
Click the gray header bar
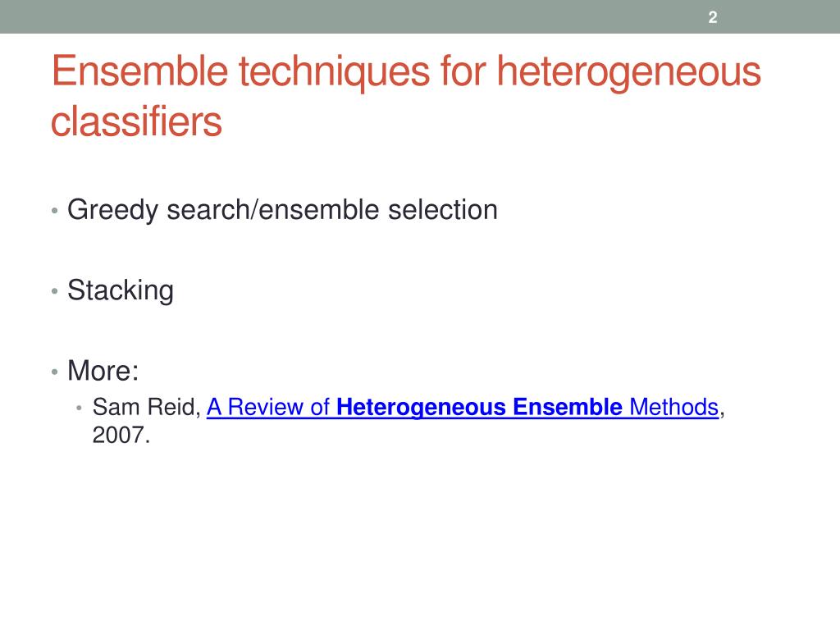[420, 16]
